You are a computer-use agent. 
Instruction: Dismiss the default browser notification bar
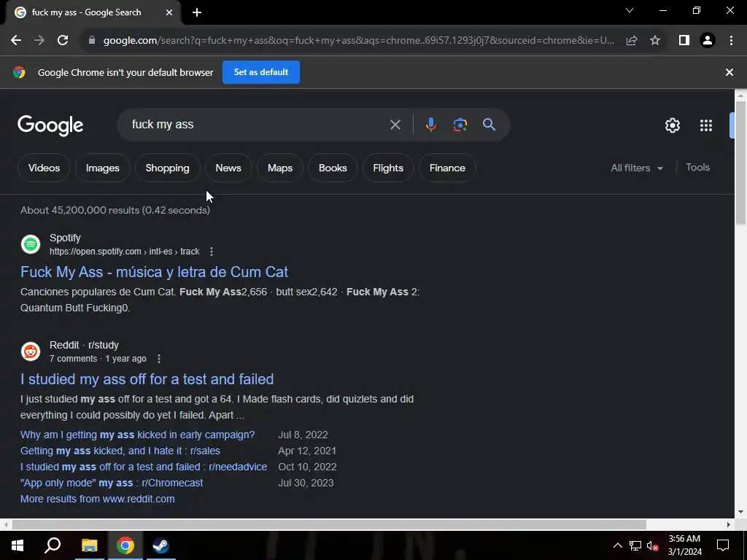coord(729,72)
